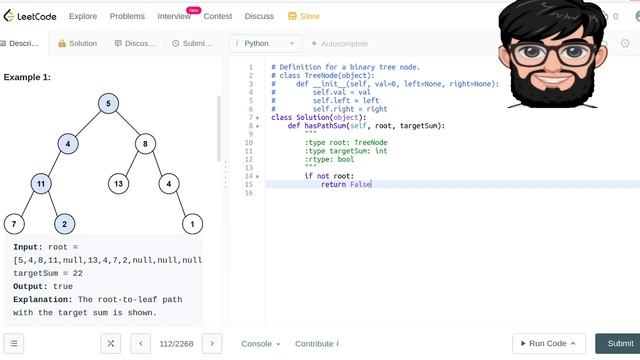
Task: Go to the previous problem
Action: (x=140, y=344)
